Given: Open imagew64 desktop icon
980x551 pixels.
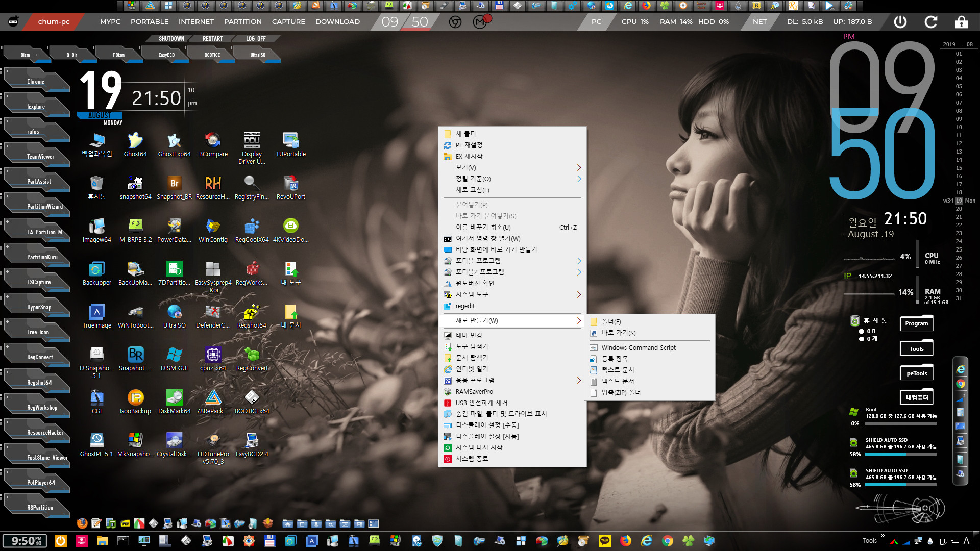Looking at the screenshot, I should (96, 230).
